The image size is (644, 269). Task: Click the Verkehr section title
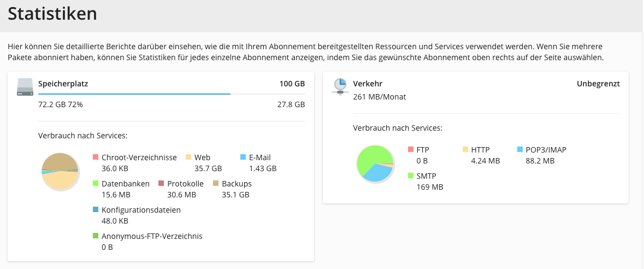click(x=368, y=84)
